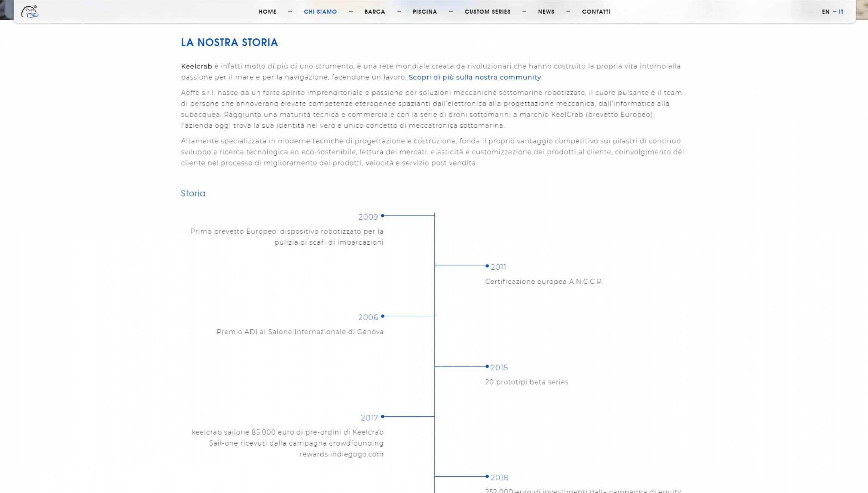Click 'Primo brevetto Europeo' description text
Image resolution: width=868 pixels, height=493 pixels.
(x=287, y=237)
